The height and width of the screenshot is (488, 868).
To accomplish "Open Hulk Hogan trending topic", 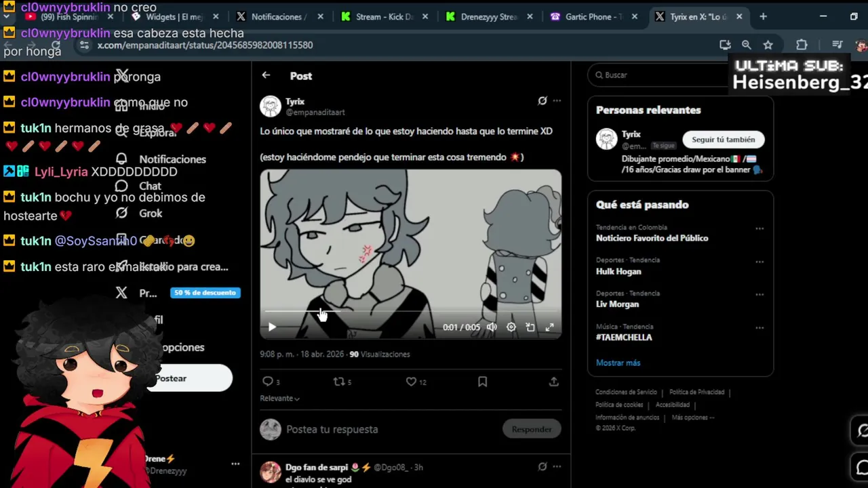I will pyautogui.click(x=618, y=272).
